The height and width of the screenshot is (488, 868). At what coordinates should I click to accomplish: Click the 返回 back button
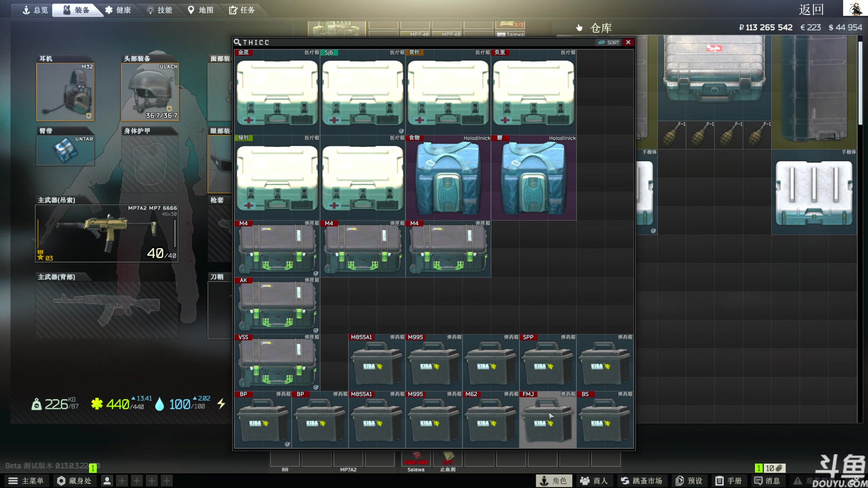pos(811,9)
